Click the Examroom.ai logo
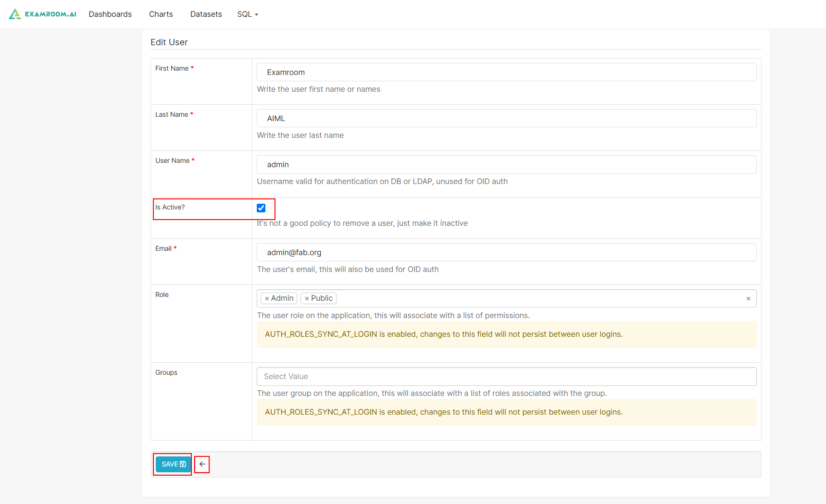826x504 pixels. [42, 14]
